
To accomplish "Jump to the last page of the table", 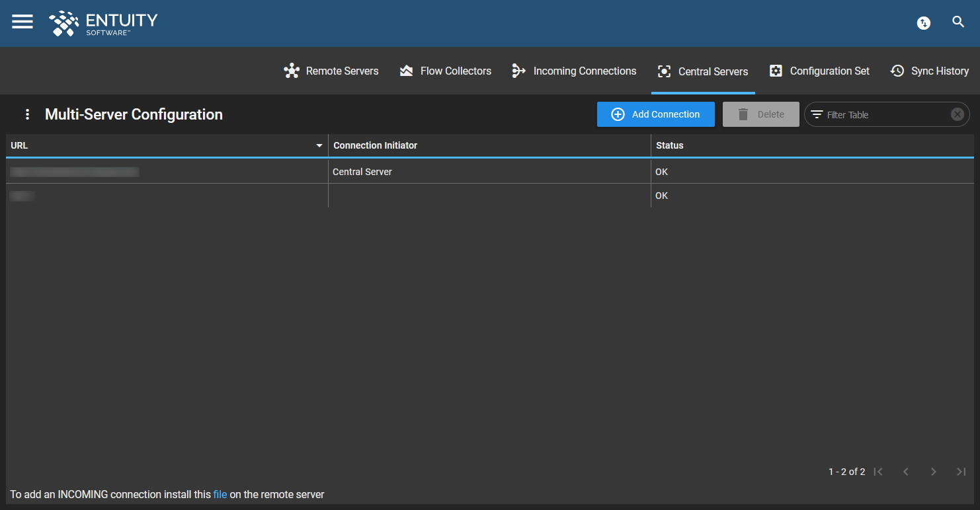I will click(961, 471).
